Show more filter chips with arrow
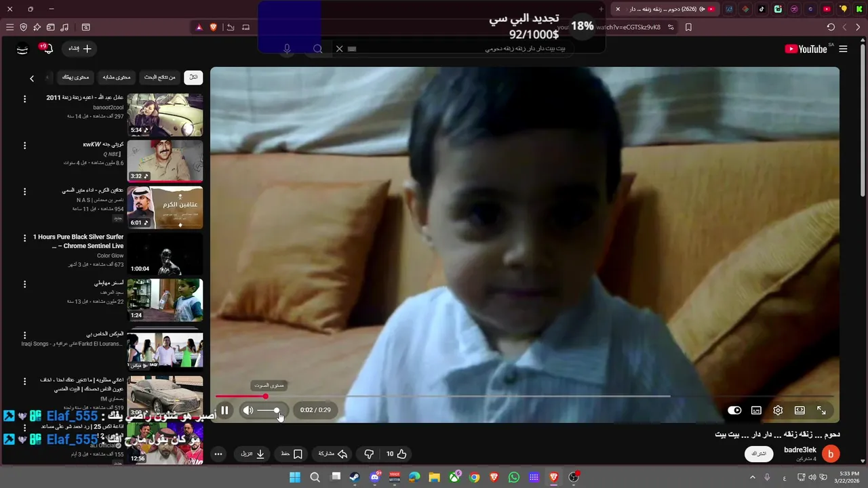Screen dimensions: 868x488 point(32,79)
